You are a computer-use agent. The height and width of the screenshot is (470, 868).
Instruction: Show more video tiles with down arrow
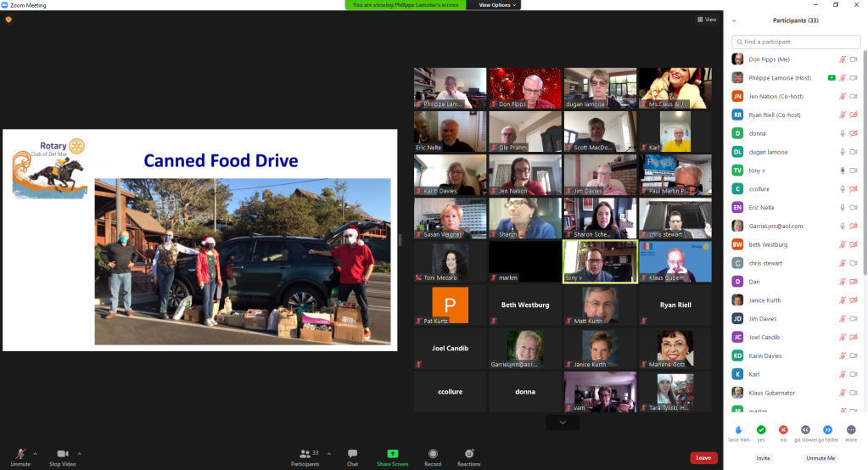tap(562, 422)
